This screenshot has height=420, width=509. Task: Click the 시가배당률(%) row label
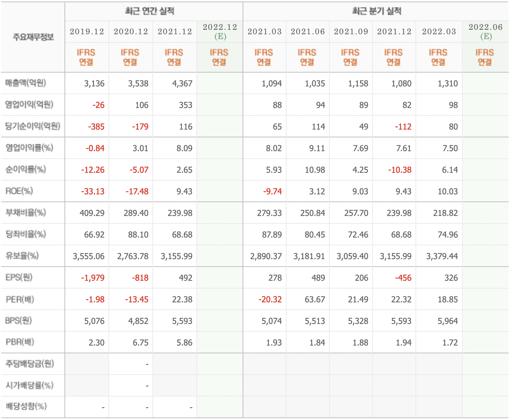click(x=29, y=385)
